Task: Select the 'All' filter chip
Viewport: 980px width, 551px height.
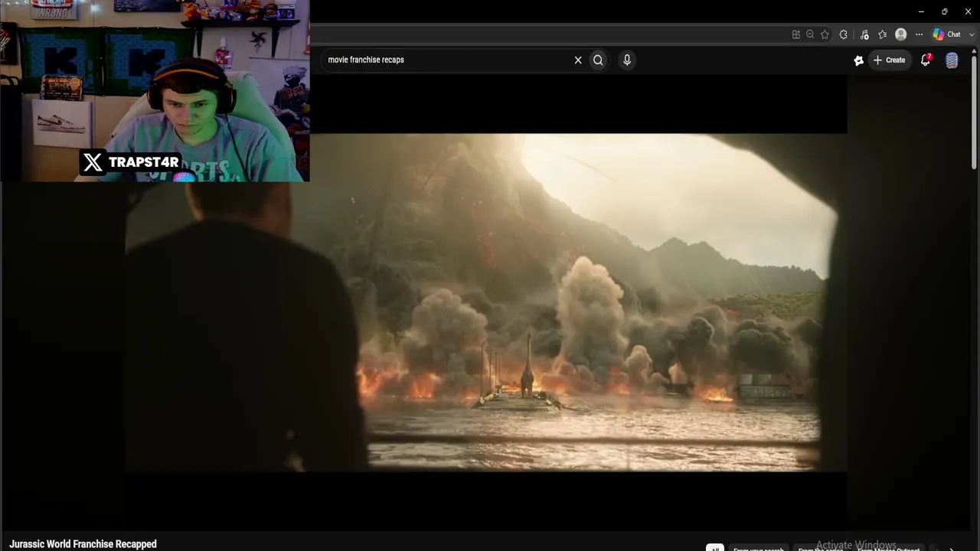Action: [714, 548]
